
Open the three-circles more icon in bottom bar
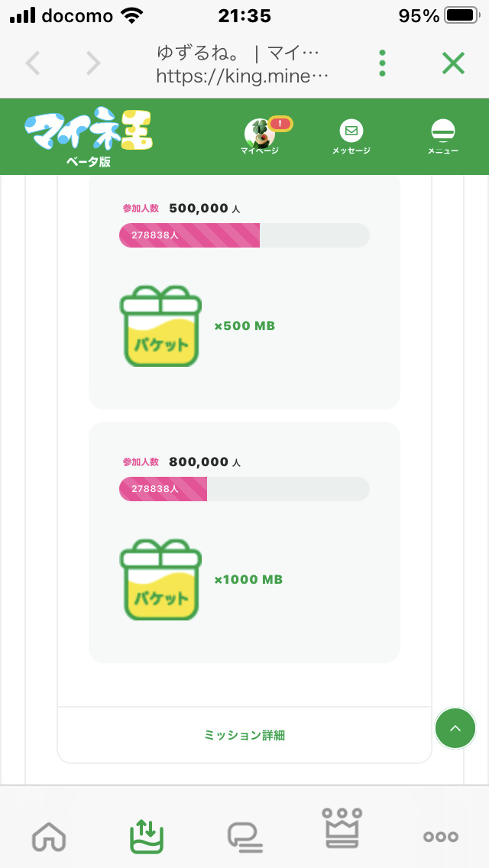tap(441, 837)
